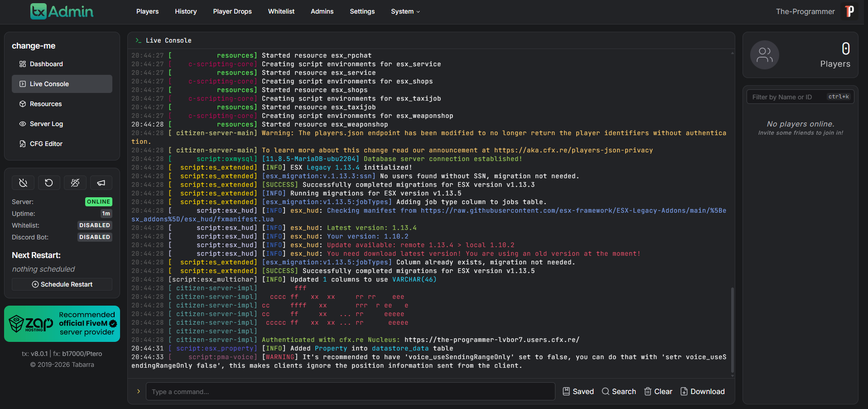Open the user profile avatar icon
The width and height of the screenshot is (868, 409).
849,11
